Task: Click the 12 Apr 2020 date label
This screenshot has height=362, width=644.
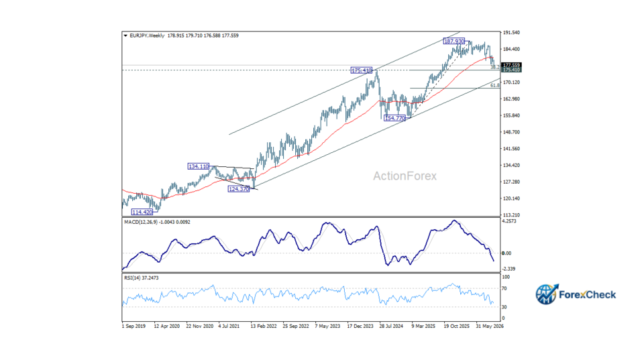Action: click(x=167, y=326)
